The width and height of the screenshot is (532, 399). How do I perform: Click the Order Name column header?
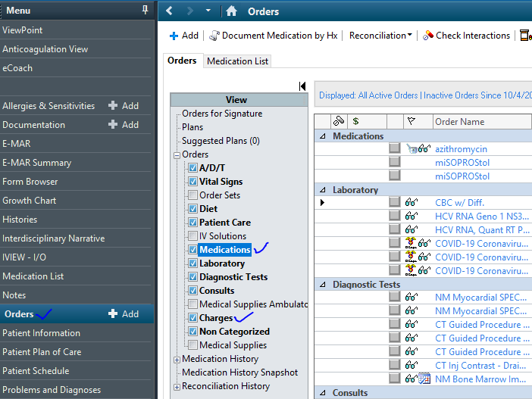[459, 121]
